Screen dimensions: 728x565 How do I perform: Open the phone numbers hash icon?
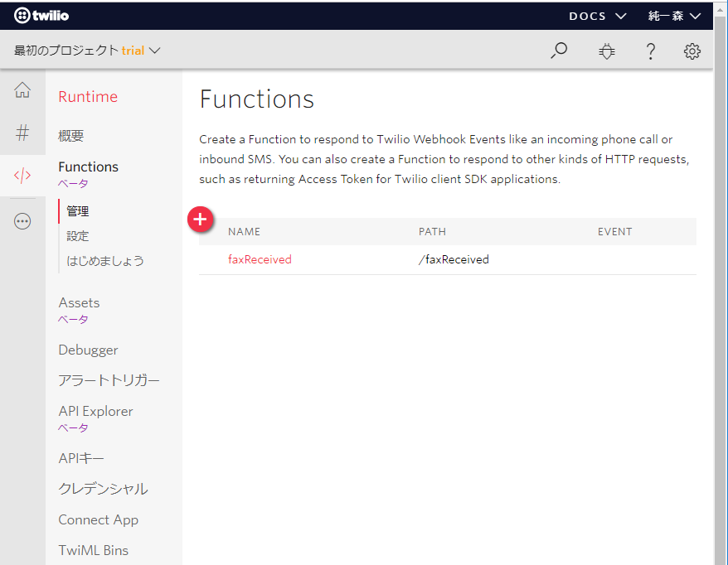click(x=22, y=133)
